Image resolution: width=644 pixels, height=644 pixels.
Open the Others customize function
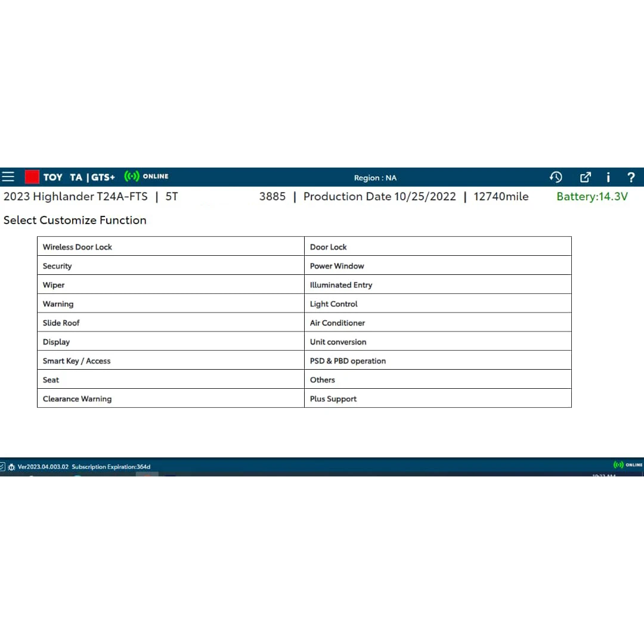(438, 379)
